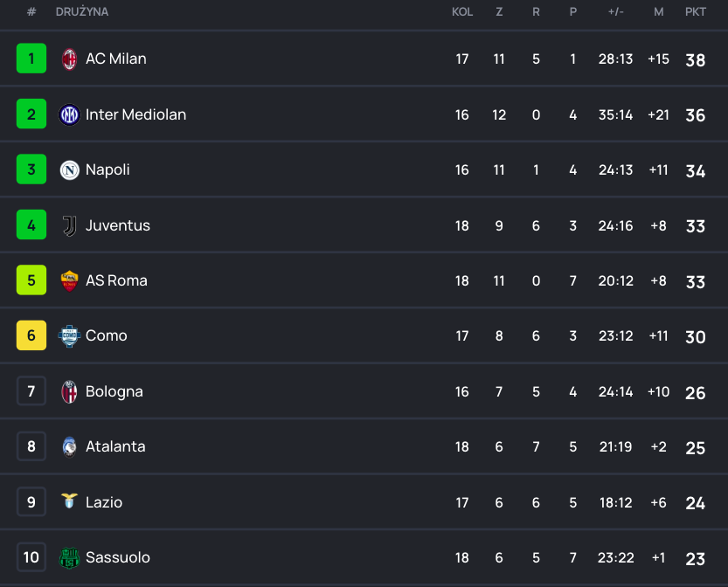Click the yellow position 6 badge
The width and height of the screenshot is (728, 587).
tap(31, 335)
